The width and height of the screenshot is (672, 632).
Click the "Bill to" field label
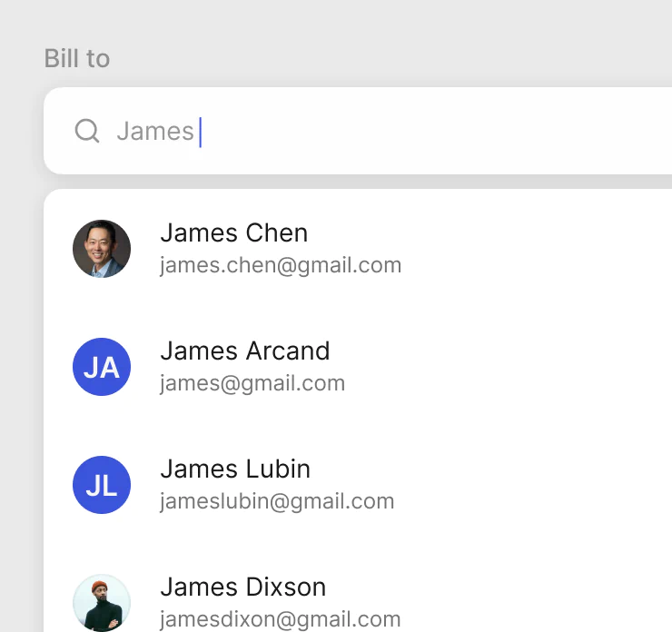tap(77, 59)
